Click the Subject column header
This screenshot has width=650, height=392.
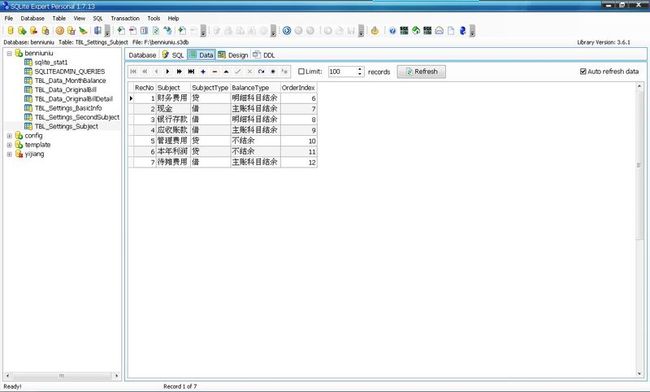pyautogui.click(x=173, y=88)
